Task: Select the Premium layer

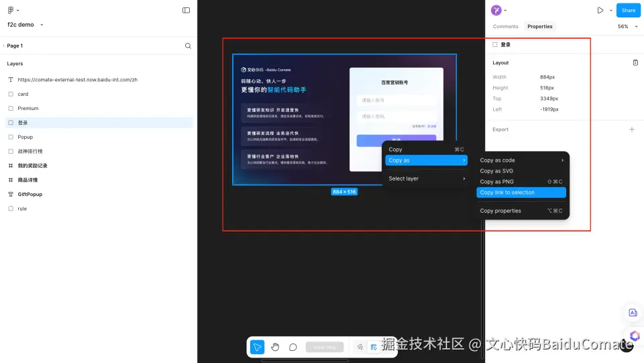Action: coord(28,109)
